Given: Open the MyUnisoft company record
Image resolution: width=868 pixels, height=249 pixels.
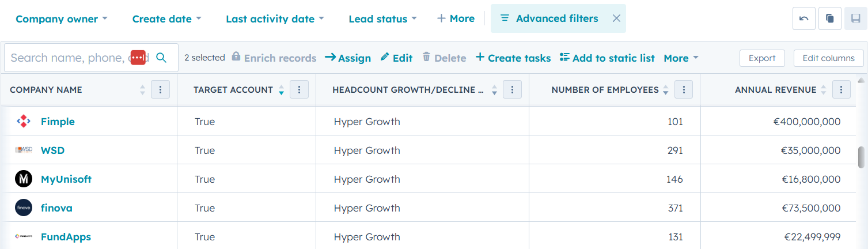Looking at the screenshot, I should pyautogui.click(x=66, y=179).
